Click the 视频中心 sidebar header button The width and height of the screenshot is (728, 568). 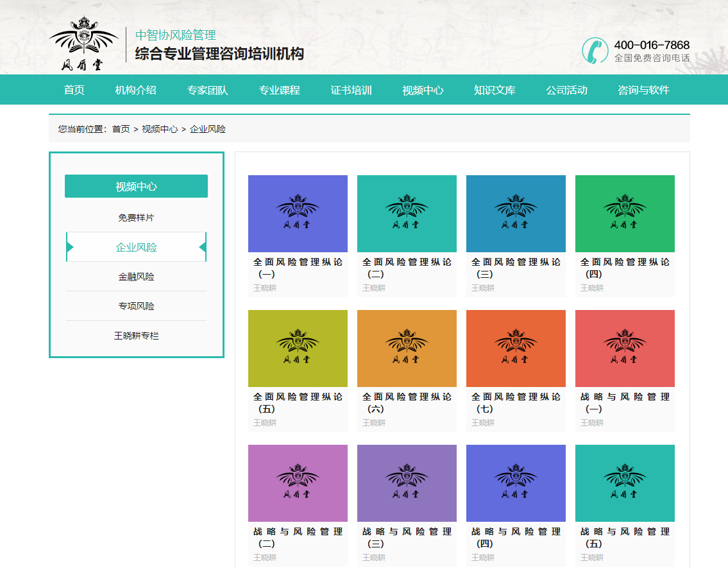pos(136,186)
